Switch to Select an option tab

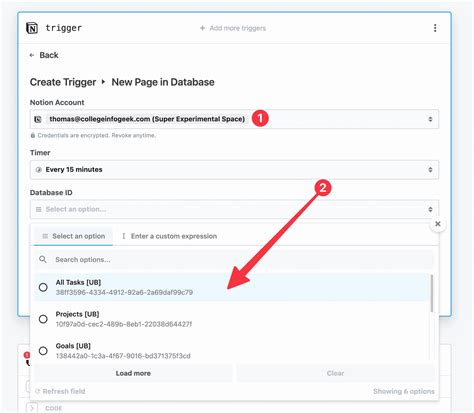point(73,236)
